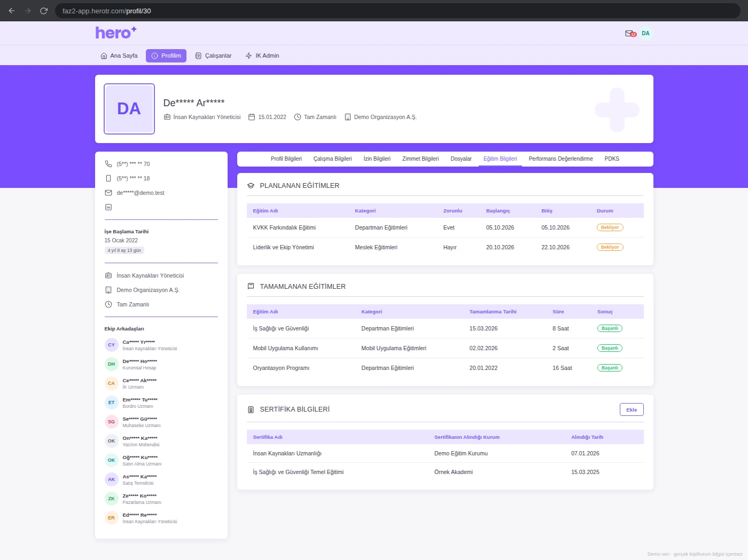
Task: Go to Ana Sayfa in navigation
Action: click(x=119, y=56)
